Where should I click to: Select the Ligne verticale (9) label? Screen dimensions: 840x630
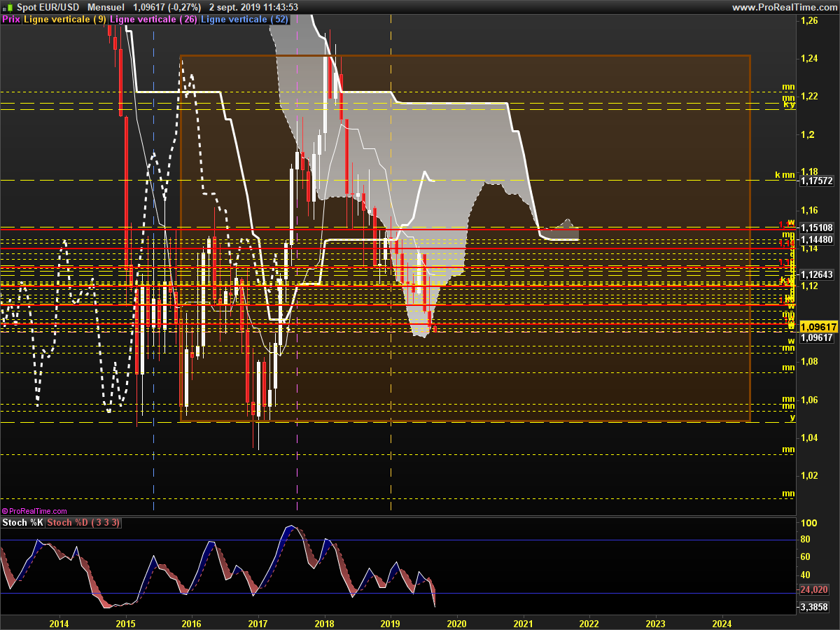pos(65,20)
